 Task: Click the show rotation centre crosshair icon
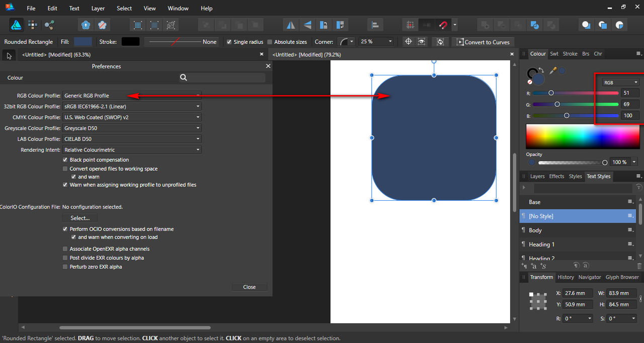tap(409, 42)
